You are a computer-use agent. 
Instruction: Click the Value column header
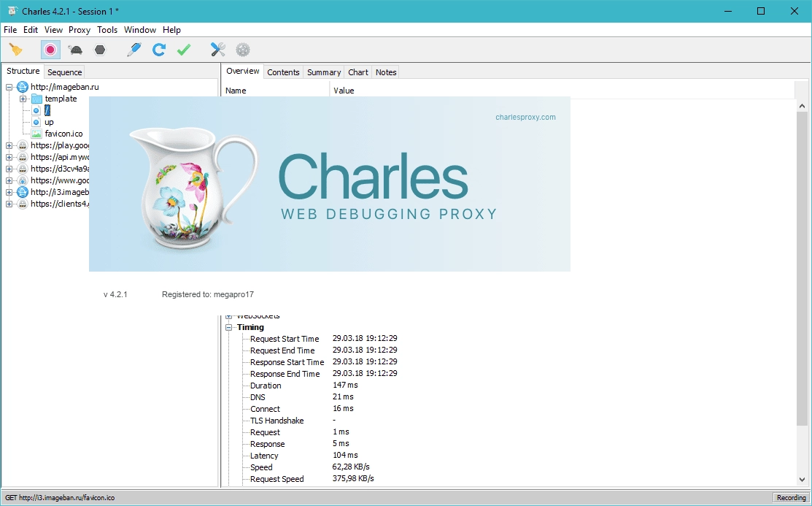[562, 91]
